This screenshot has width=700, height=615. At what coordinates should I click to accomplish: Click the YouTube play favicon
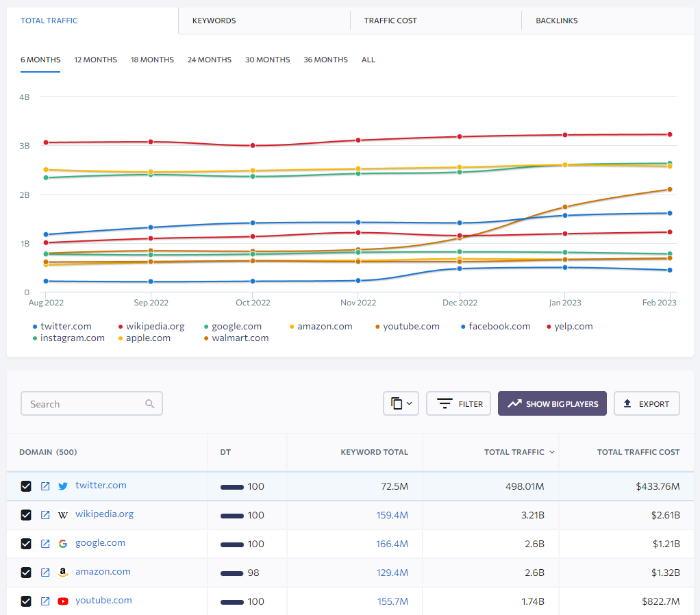[63, 601]
